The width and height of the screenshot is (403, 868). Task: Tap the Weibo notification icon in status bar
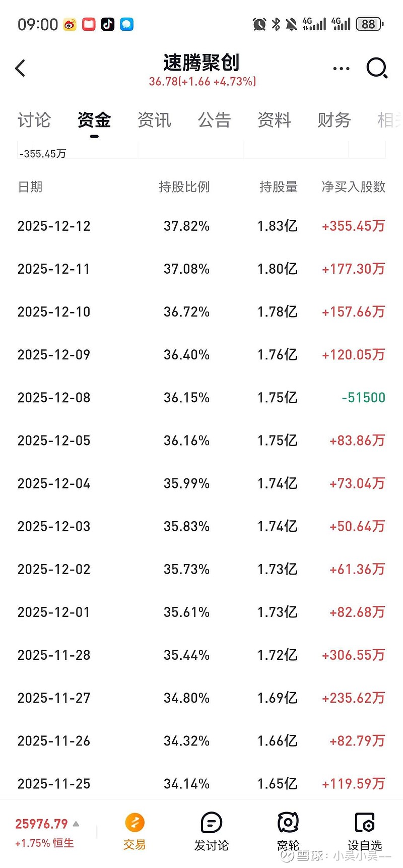pos(70,24)
